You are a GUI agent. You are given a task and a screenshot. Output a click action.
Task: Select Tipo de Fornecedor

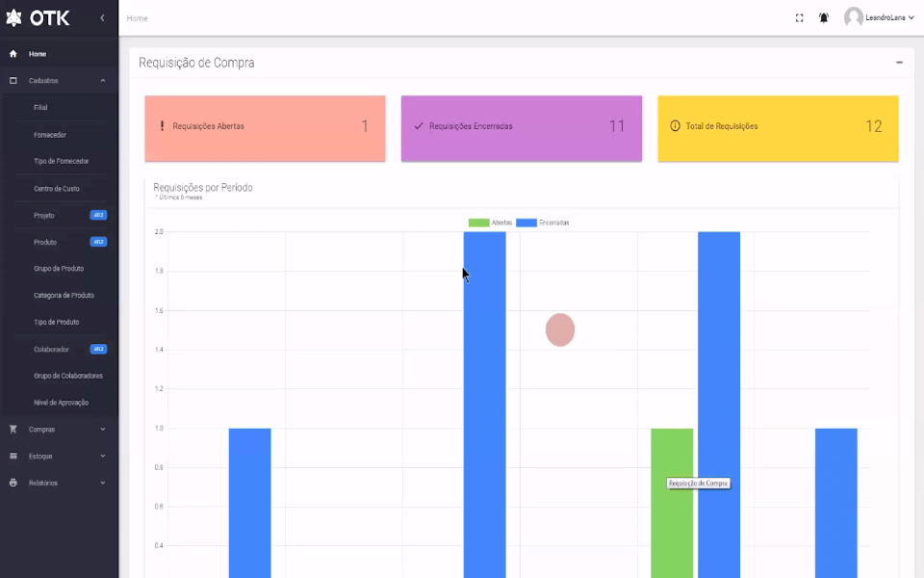(x=62, y=161)
